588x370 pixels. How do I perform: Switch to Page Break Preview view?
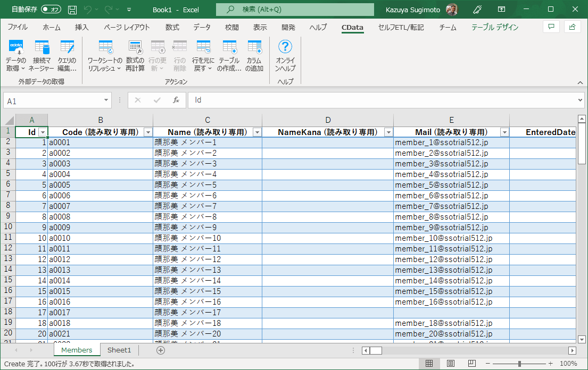(x=471, y=364)
